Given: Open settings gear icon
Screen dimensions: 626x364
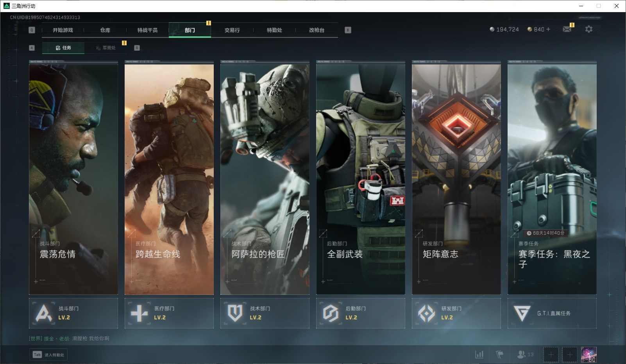Looking at the screenshot, I should 588,29.
